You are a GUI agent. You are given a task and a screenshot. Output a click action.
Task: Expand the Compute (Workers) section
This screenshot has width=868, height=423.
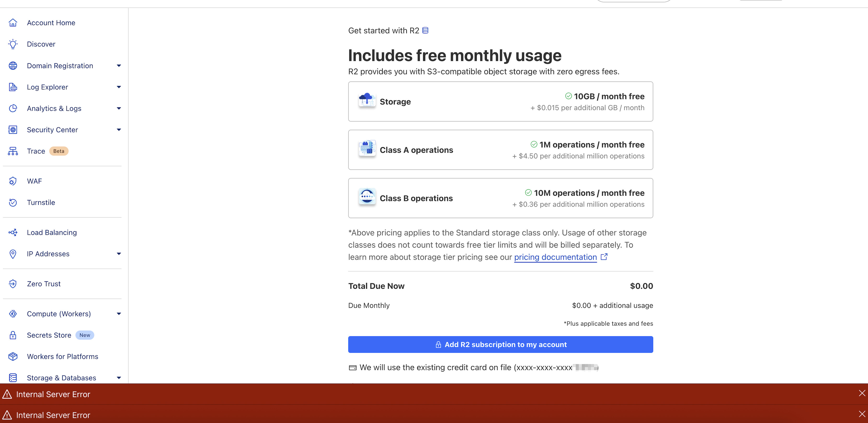coord(119,314)
